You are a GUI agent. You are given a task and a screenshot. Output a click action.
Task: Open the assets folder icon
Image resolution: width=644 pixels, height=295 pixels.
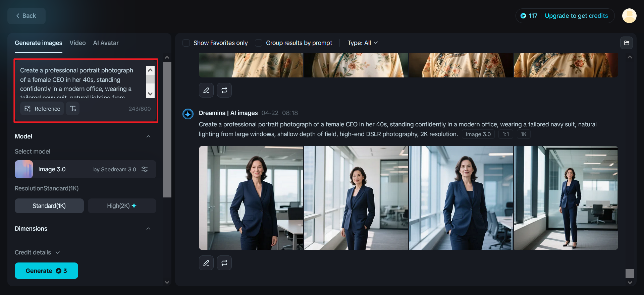click(x=627, y=43)
